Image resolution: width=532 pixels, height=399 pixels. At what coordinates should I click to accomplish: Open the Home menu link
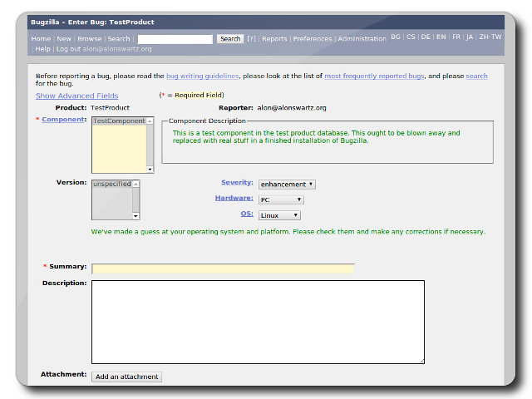click(41, 39)
